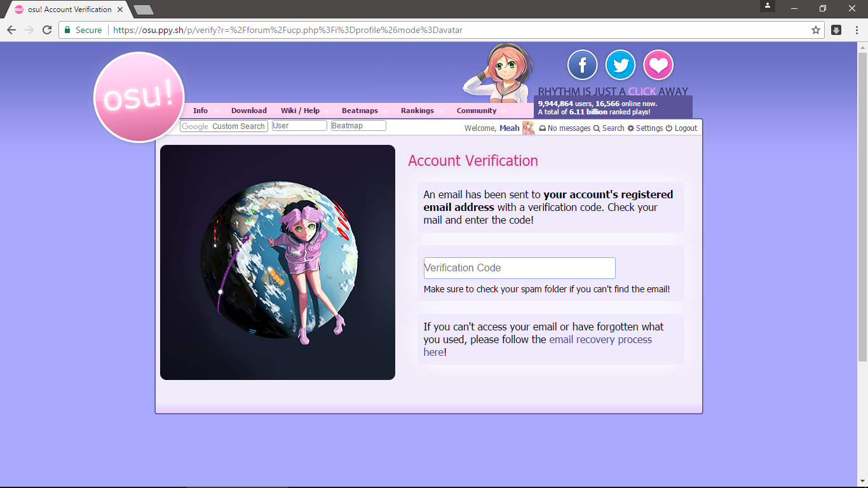This screenshot has width=868, height=488.
Task: Open the Beatmaps menu
Action: point(360,111)
